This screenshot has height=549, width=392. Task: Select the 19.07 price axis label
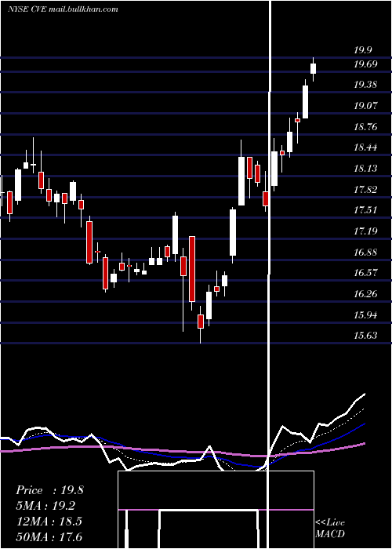(366, 105)
